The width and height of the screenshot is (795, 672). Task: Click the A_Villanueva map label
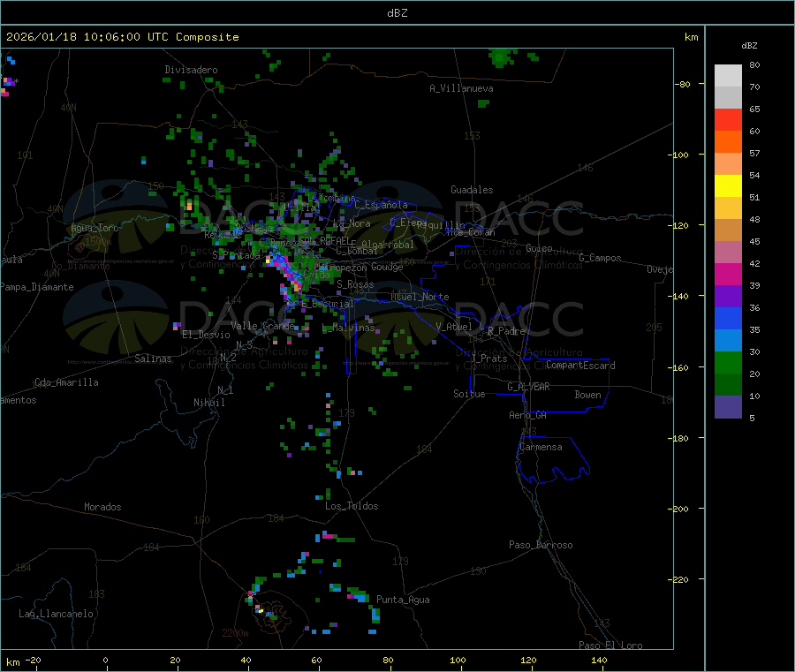point(461,88)
